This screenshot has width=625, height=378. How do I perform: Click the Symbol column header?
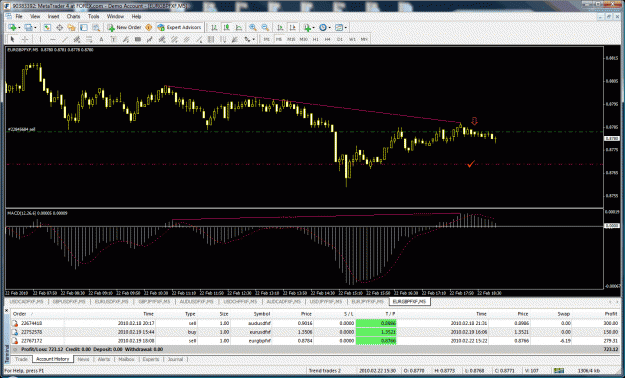pyautogui.click(x=262, y=314)
